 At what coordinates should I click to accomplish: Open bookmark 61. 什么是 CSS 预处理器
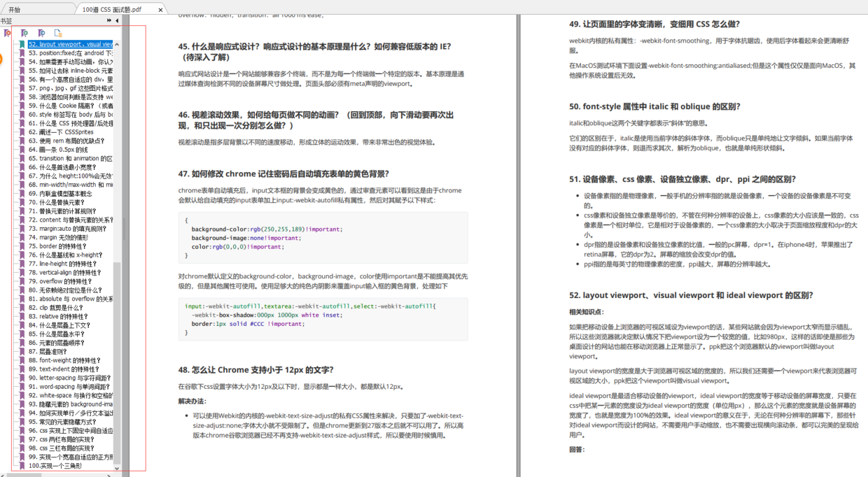coord(71,123)
